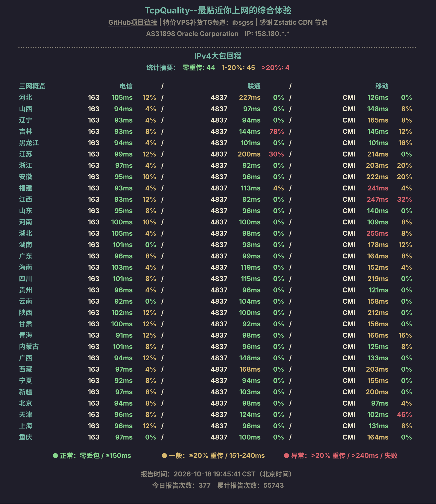Click the 46% value in 天津 row
Screen dimensions: 436x504
pyautogui.click(x=404, y=415)
